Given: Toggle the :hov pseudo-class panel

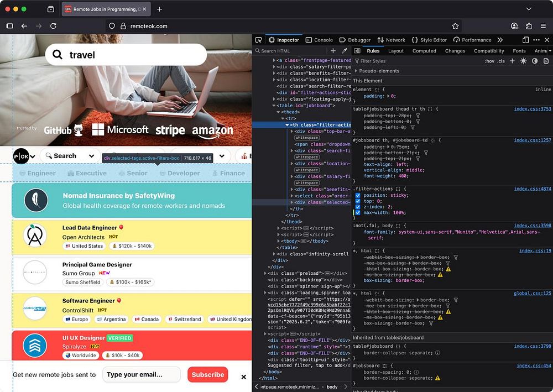Looking at the screenshot, I should click(x=489, y=61).
